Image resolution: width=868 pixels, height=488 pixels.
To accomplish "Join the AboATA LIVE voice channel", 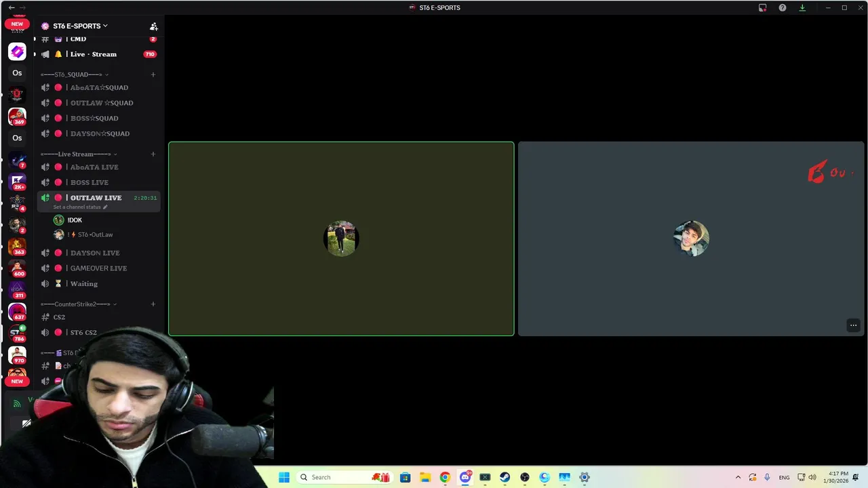I will [94, 167].
